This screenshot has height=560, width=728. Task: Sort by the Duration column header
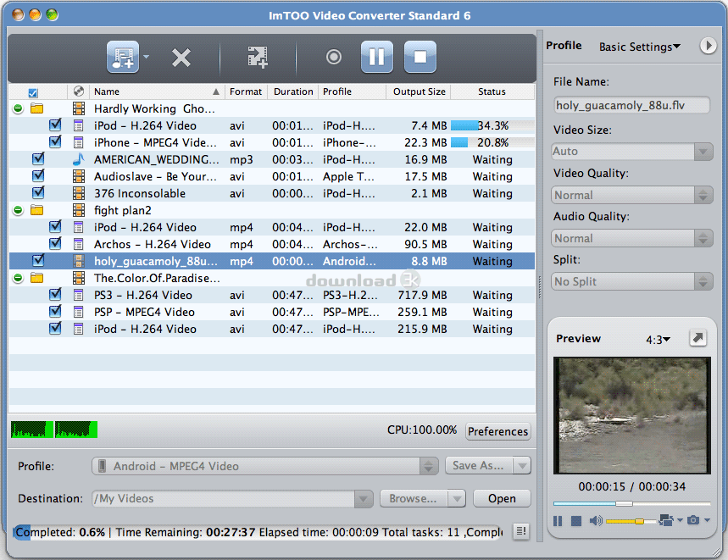(x=293, y=91)
